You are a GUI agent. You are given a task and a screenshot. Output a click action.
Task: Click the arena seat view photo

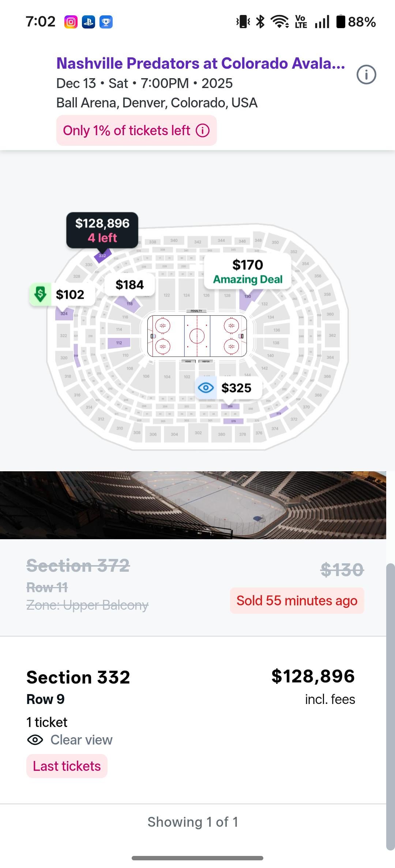(x=193, y=505)
